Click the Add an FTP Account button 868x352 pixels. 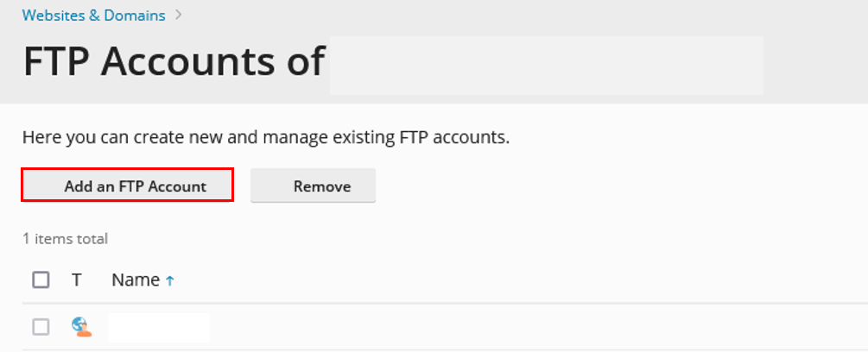click(127, 185)
